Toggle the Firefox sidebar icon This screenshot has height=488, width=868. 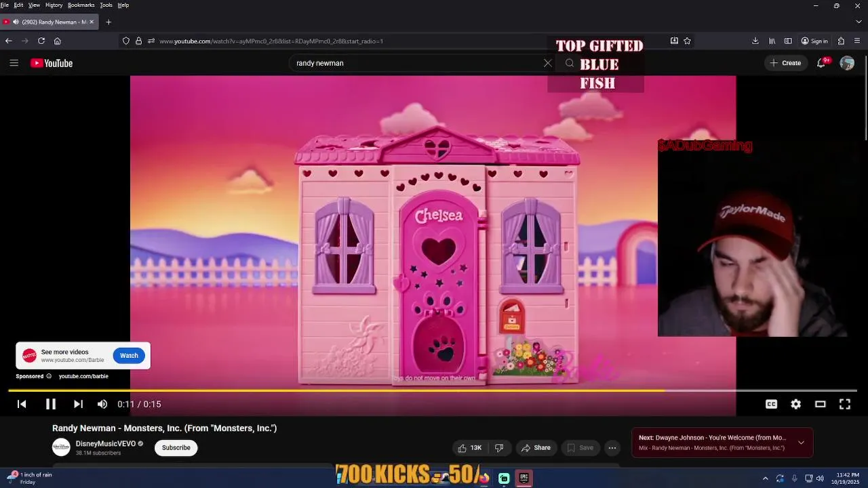pyautogui.click(x=788, y=41)
